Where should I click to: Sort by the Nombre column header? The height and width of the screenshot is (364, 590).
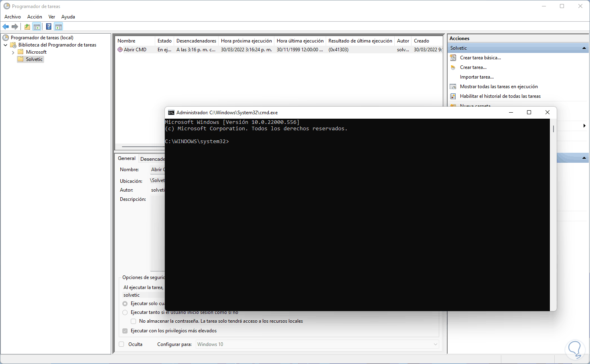[135, 41]
